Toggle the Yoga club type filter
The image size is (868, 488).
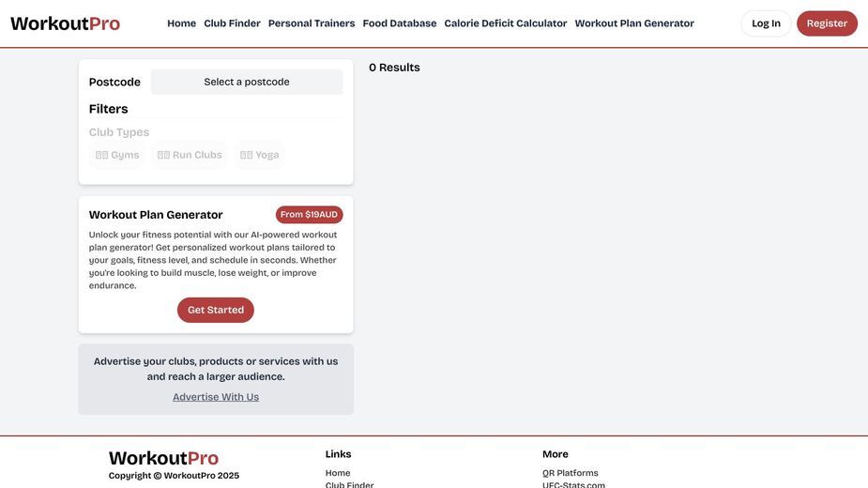coord(260,155)
